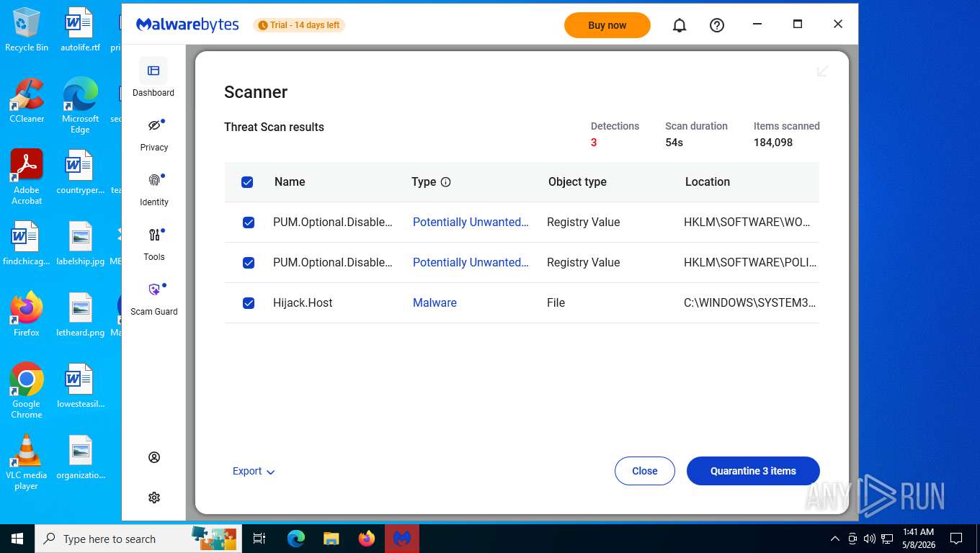This screenshot has width=980, height=553.
Task: Open the Privacy section
Action: click(153, 135)
